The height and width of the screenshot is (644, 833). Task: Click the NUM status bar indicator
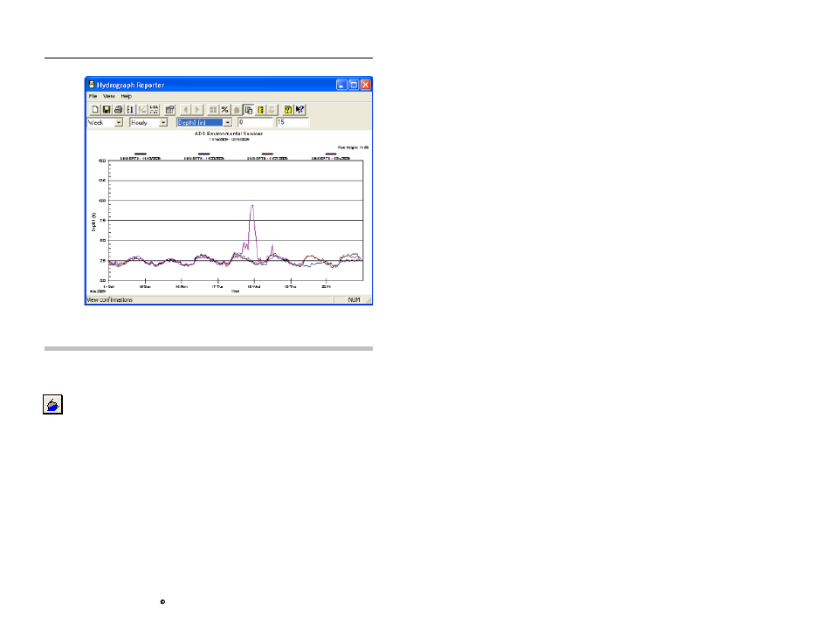point(354,300)
